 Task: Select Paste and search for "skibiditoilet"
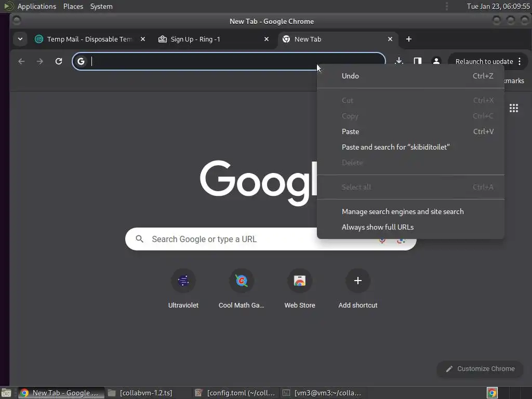(x=410, y=147)
